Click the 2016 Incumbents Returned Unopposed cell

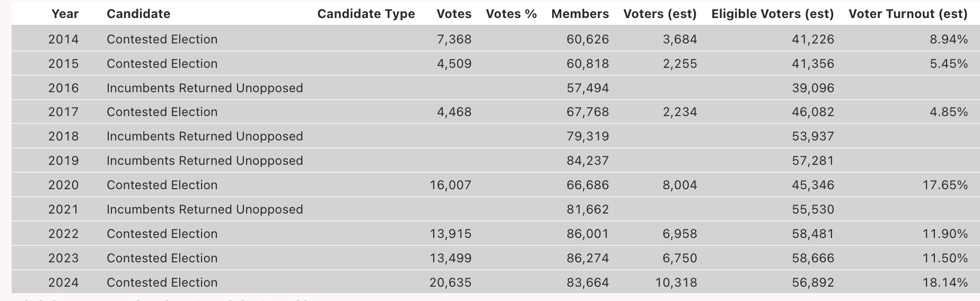pyautogui.click(x=205, y=88)
